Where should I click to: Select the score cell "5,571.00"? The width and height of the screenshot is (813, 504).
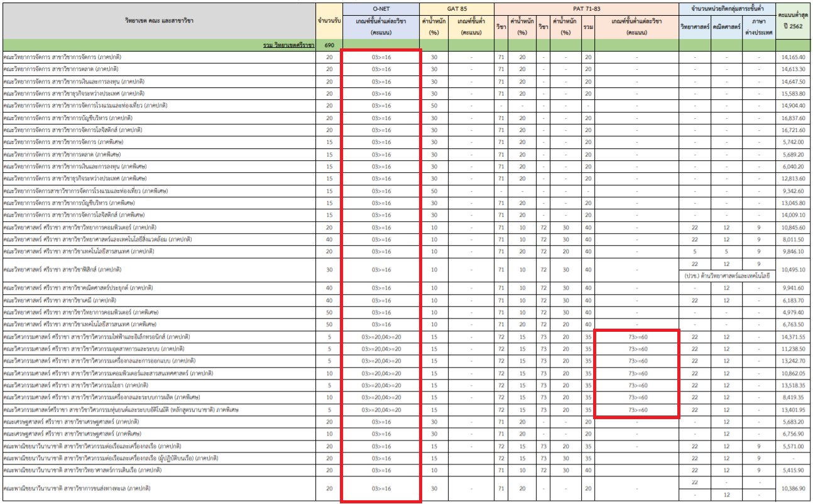793,446
